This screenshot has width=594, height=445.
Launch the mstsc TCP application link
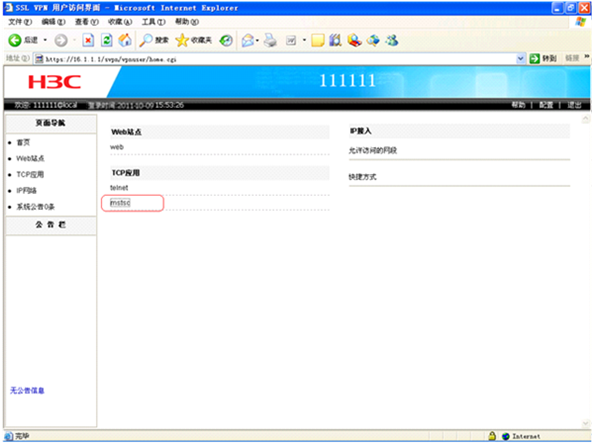[120, 203]
